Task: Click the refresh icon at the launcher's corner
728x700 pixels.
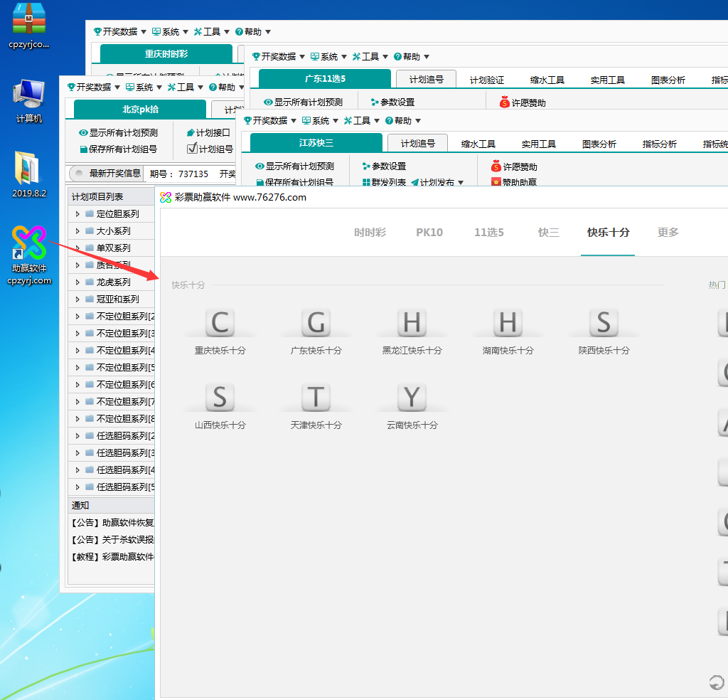Action: point(717,682)
